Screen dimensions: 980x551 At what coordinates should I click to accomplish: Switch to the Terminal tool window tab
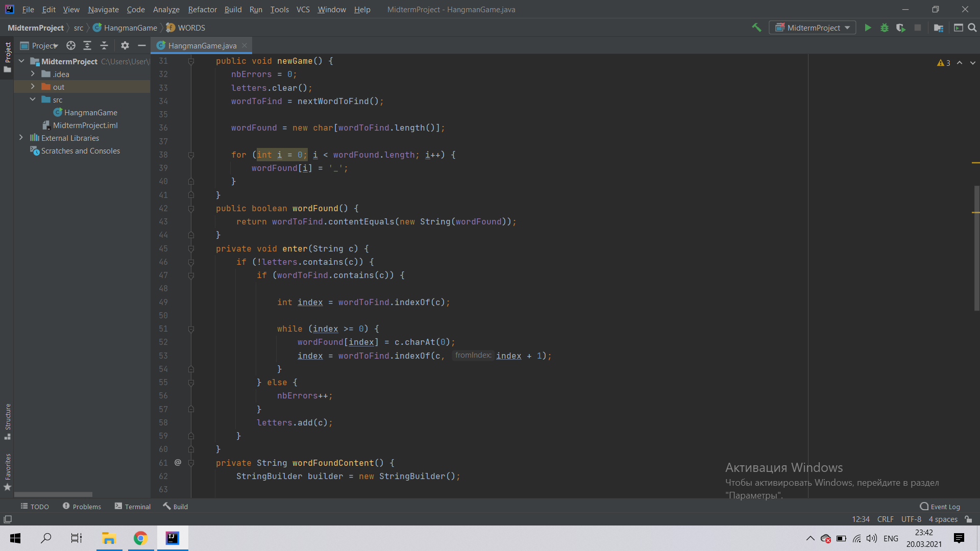click(x=132, y=506)
